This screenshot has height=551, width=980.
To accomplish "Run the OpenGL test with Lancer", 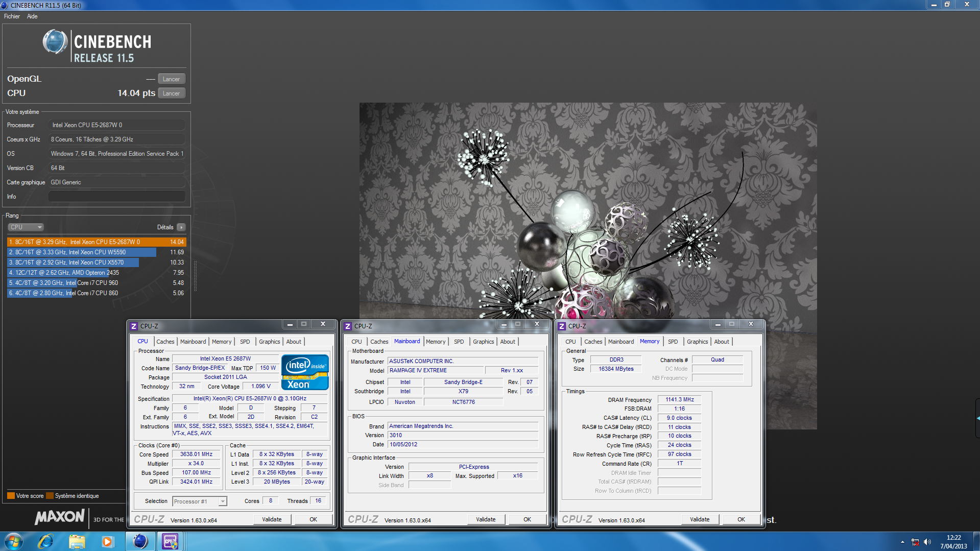I will tap(171, 79).
